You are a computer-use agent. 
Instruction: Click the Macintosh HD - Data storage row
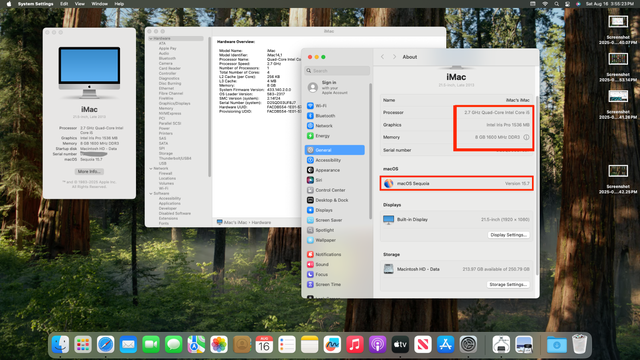(456, 269)
